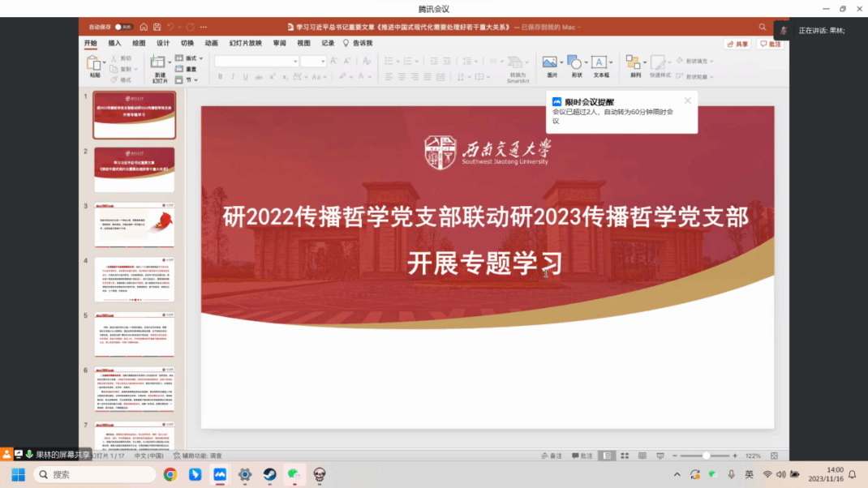
Task: Click the Shapes (形状) icon
Action: tap(576, 63)
